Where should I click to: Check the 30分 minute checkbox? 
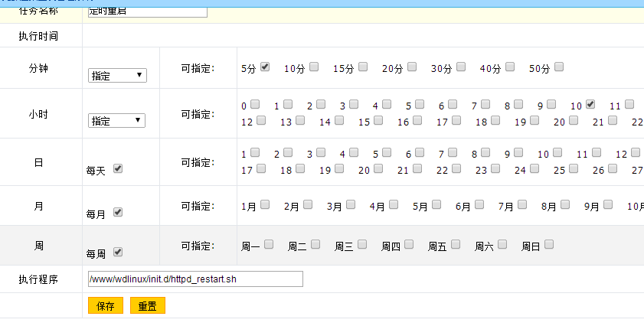[x=461, y=67]
